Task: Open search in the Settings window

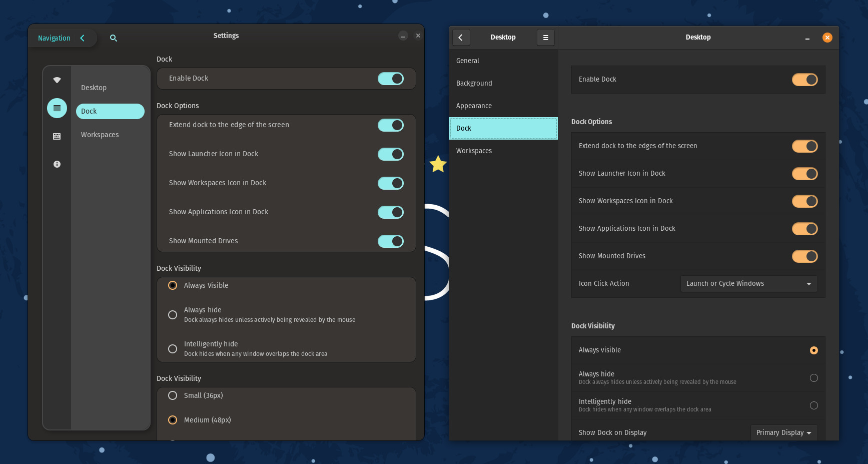Action: 114,38
